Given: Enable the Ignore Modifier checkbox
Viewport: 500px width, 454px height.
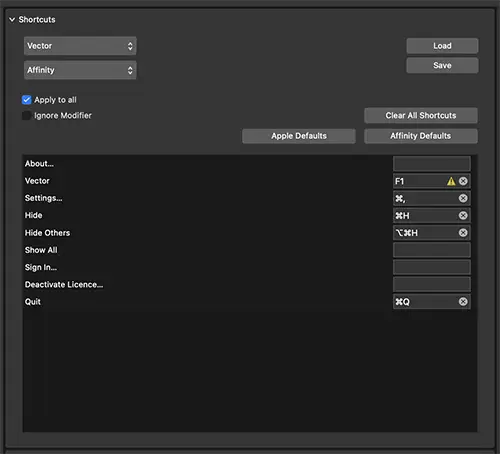Looking at the screenshot, I should (27, 116).
